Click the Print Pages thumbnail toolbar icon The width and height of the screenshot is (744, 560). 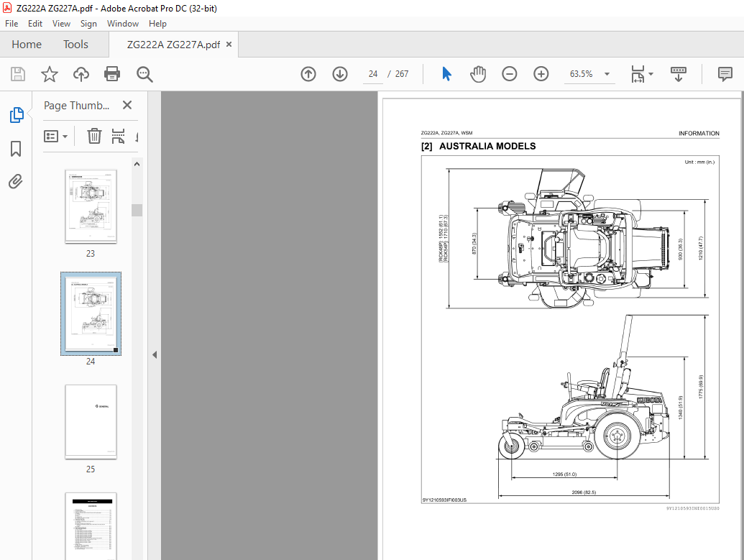coord(118,136)
